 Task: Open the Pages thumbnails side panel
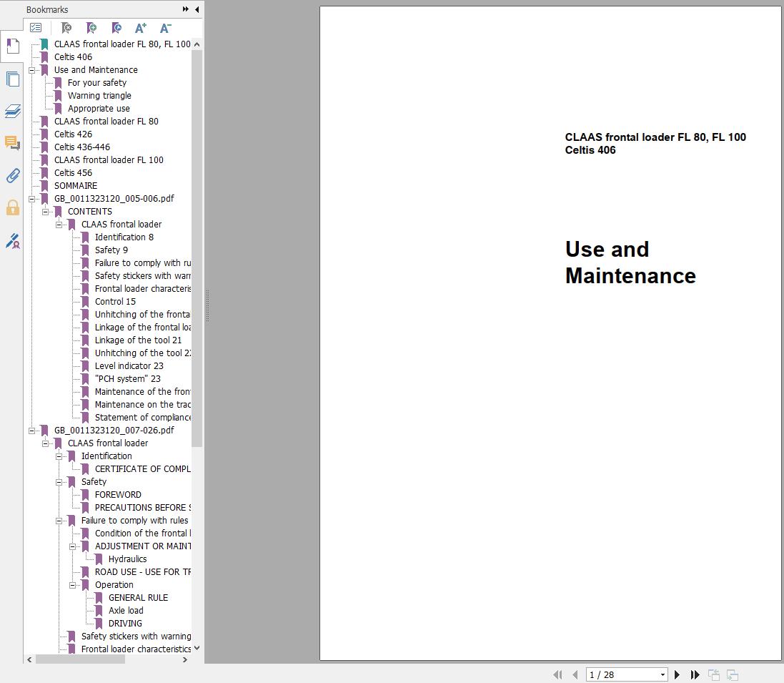12,79
